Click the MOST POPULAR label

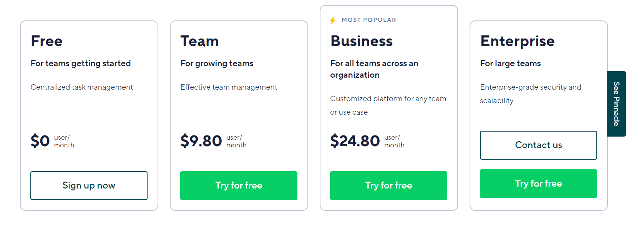369,20
